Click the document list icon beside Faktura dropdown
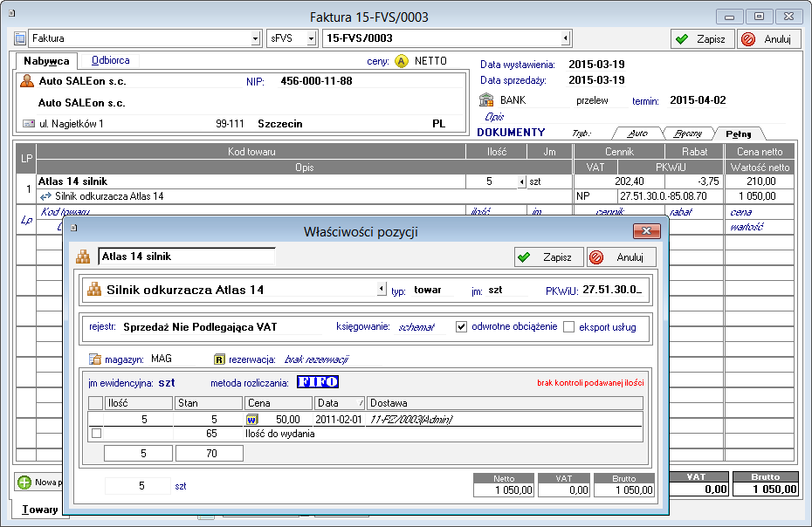The image size is (812, 527). pyautogui.click(x=20, y=38)
